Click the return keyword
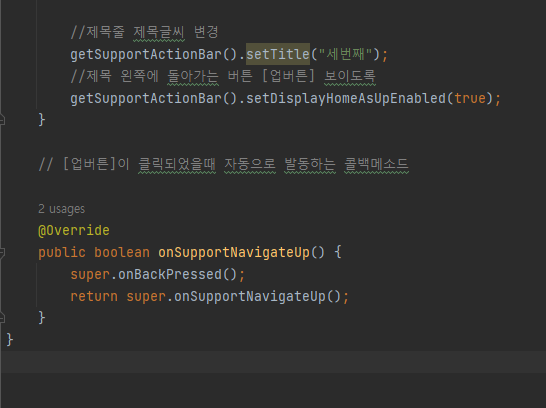This screenshot has height=408, width=546. (x=94, y=297)
